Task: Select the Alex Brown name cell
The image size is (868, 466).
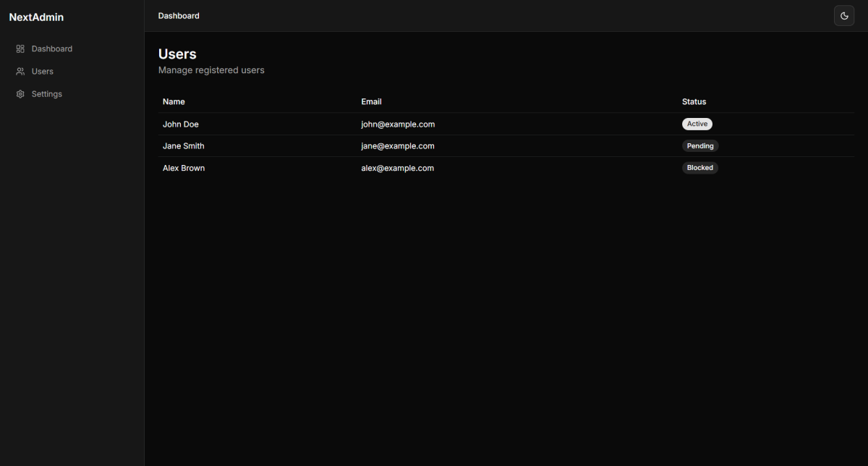Action: pos(184,168)
